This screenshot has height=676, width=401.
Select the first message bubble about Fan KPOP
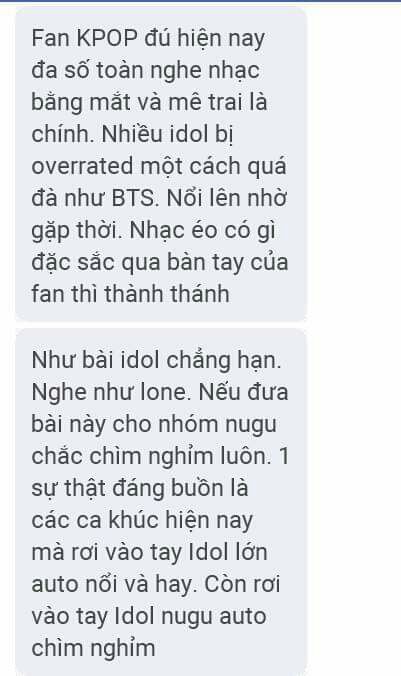click(160, 165)
